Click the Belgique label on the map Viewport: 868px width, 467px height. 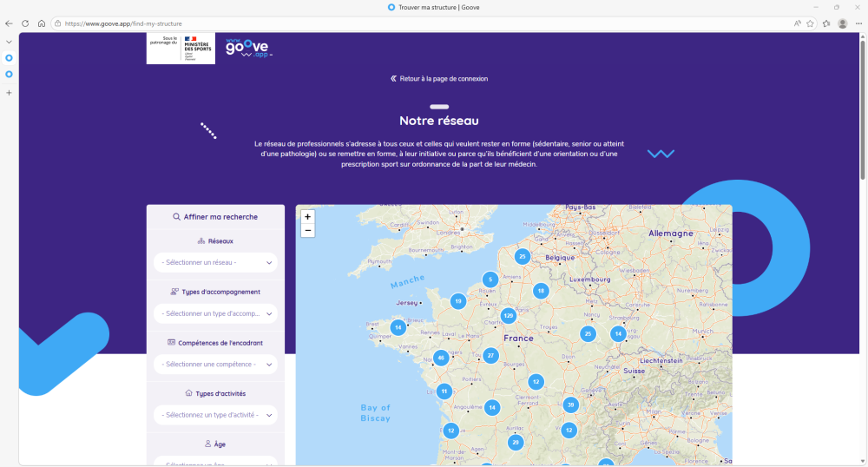560,258
